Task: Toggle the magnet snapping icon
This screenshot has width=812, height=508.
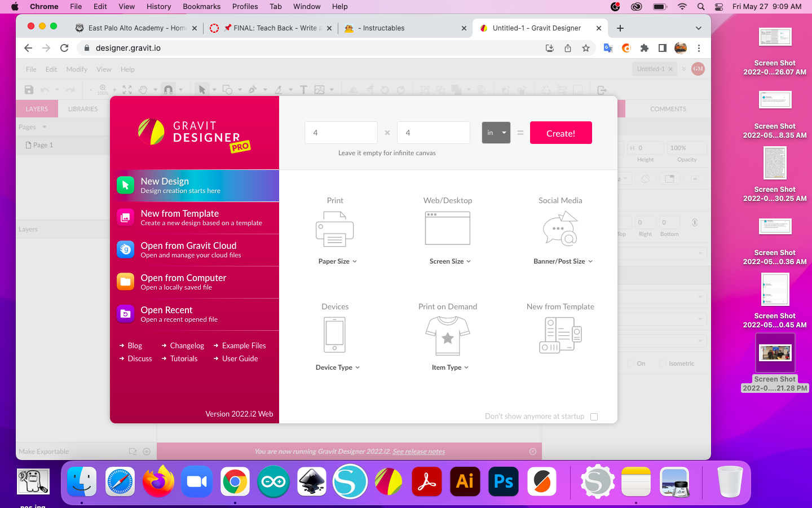Action: pos(169,89)
